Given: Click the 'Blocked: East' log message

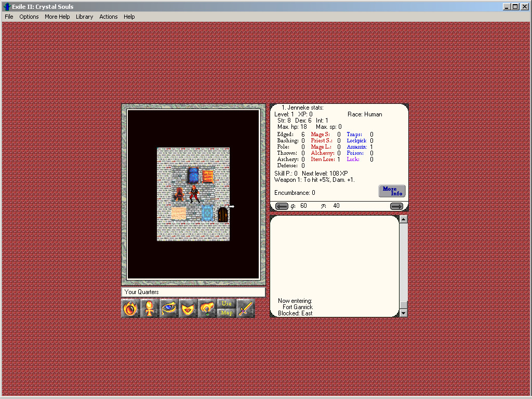Looking at the screenshot, I should point(295,313).
